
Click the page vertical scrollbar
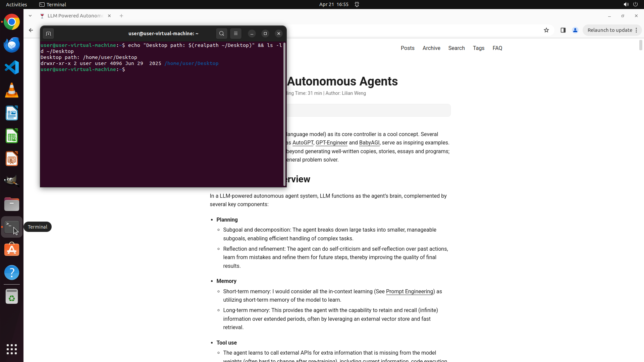640,45
